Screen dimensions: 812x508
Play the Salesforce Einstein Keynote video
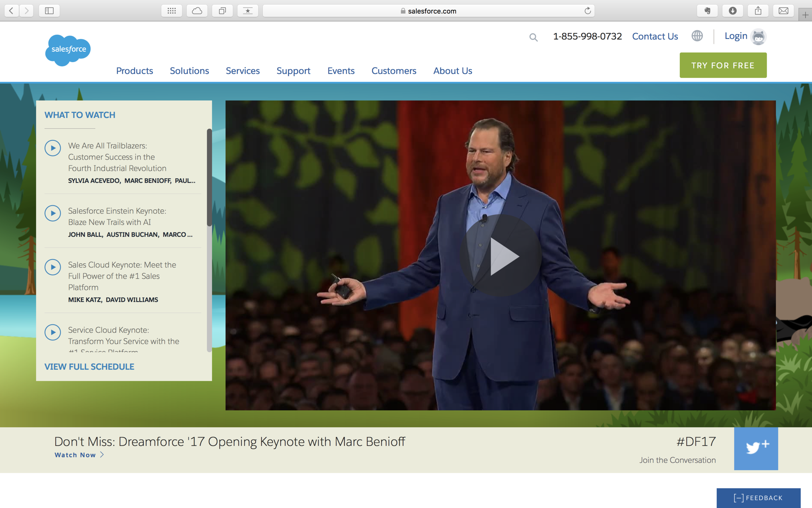(53, 213)
